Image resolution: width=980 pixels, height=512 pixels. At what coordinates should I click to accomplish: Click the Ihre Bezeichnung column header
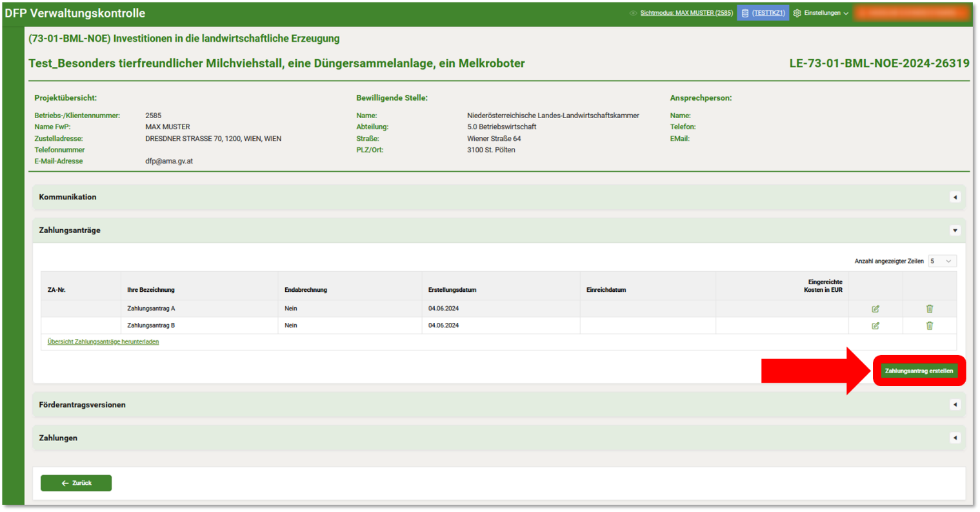coord(151,290)
